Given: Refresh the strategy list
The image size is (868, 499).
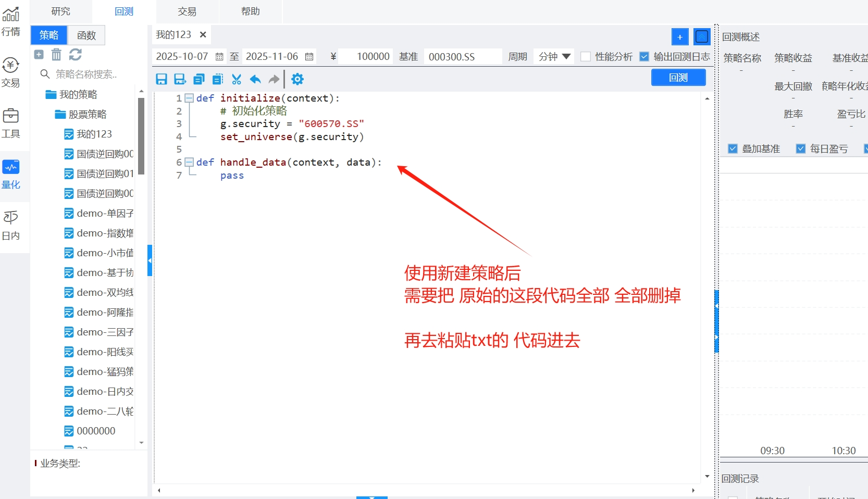Looking at the screenshot, I should [x=76, y=55].
